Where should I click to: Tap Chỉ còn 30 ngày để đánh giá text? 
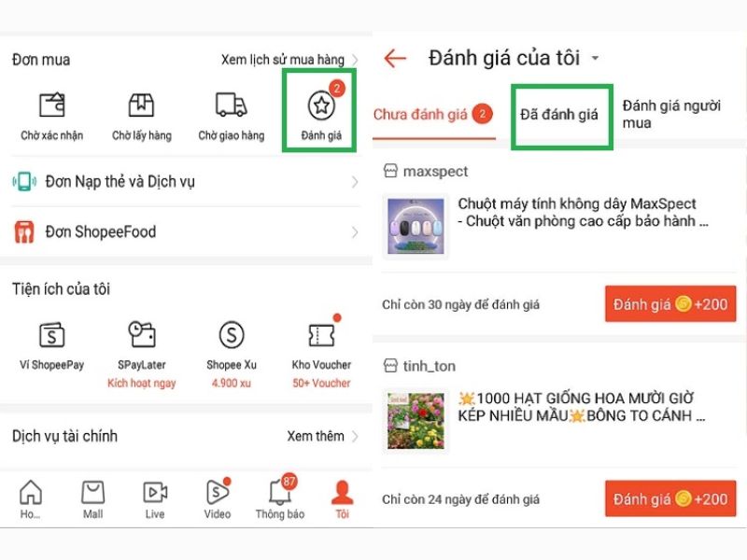point(460,305)
